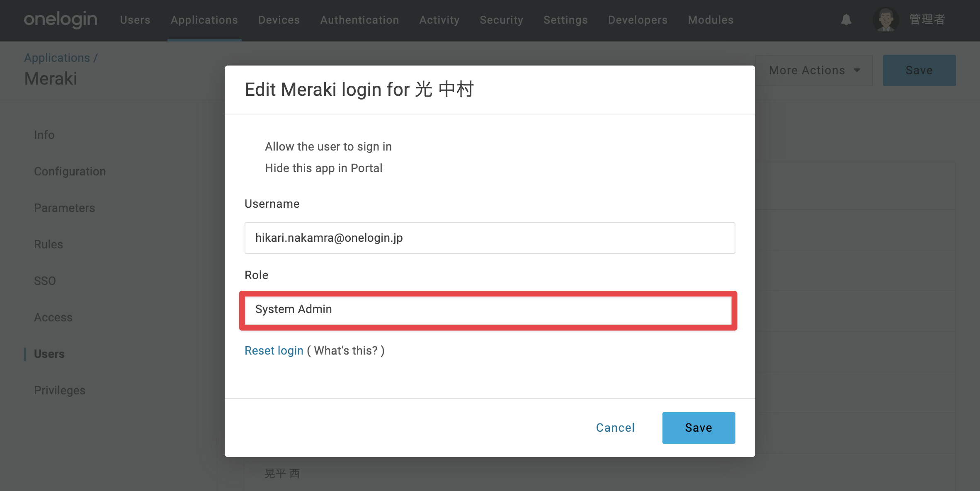Select the Users sidebar tab
980x491 pixels.
pyautogui.click(x=49, y=354)
